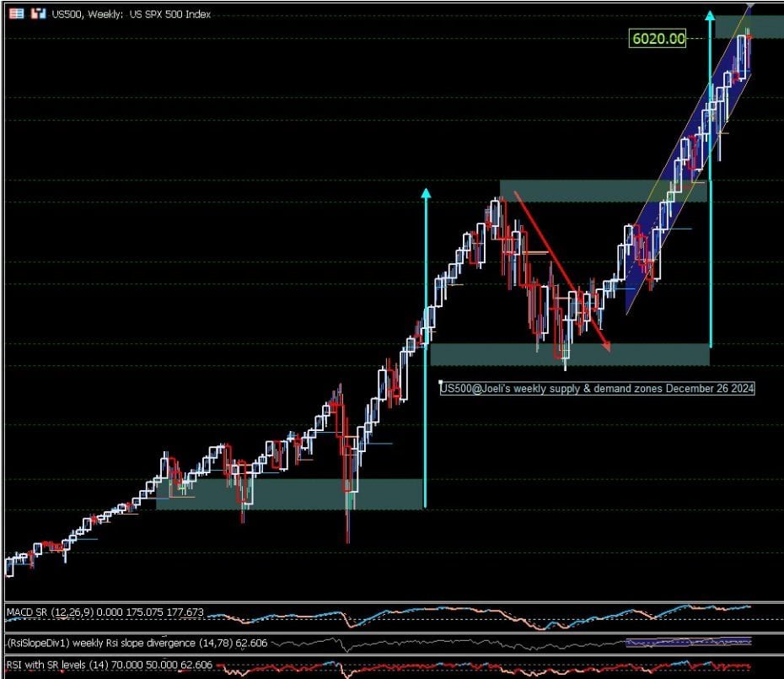Click the red table icon beside chart title
The image size is (784, 679).
(x=17, y=13)
